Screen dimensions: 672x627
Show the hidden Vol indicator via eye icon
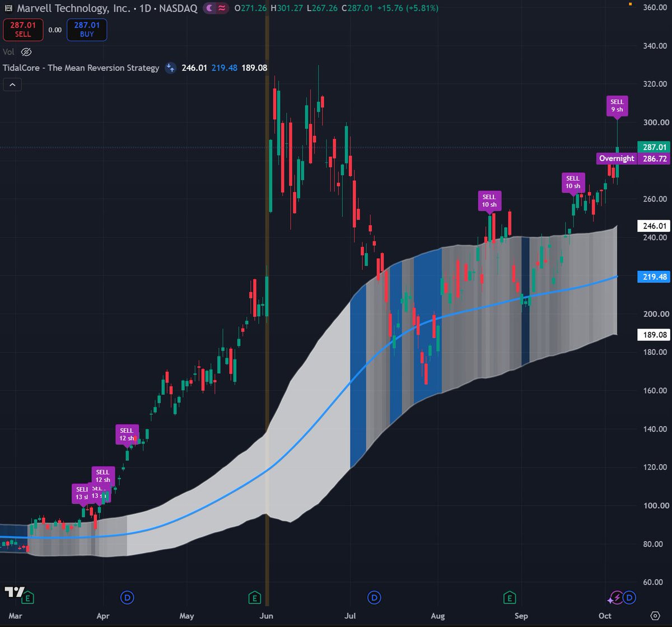coord(26,52)
